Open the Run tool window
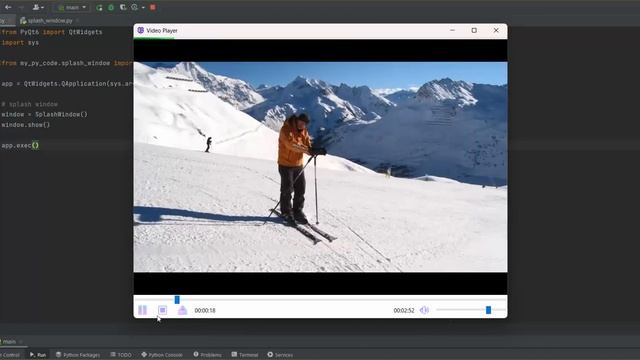 38,355
